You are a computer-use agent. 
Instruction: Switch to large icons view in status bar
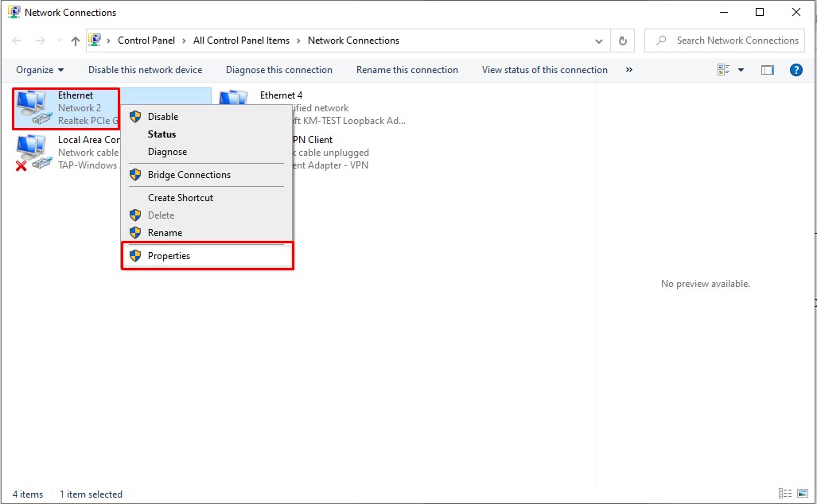803,494
